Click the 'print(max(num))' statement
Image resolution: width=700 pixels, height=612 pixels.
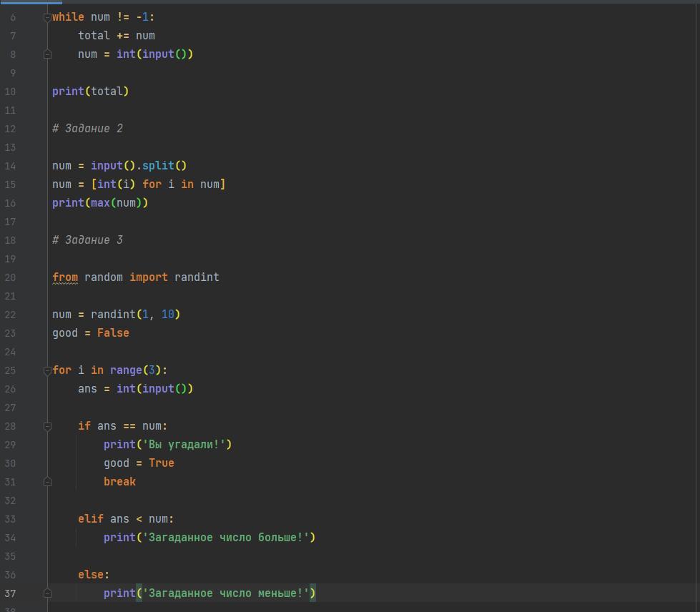100,203
